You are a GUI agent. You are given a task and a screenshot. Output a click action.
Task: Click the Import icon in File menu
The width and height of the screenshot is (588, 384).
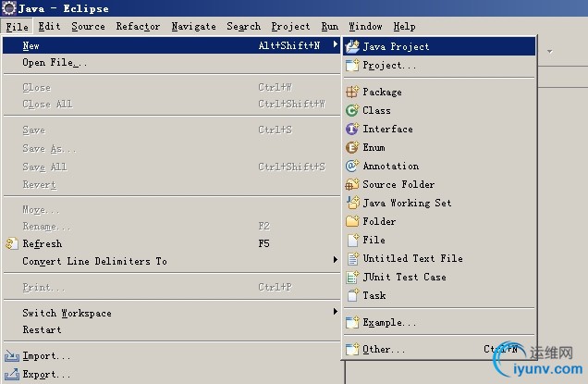click(12, 355)
